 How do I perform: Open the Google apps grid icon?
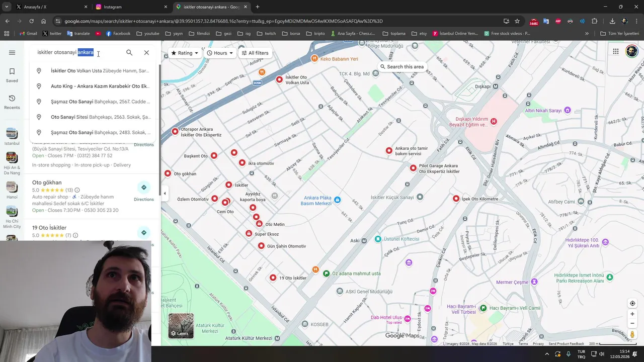pos(615,51)
